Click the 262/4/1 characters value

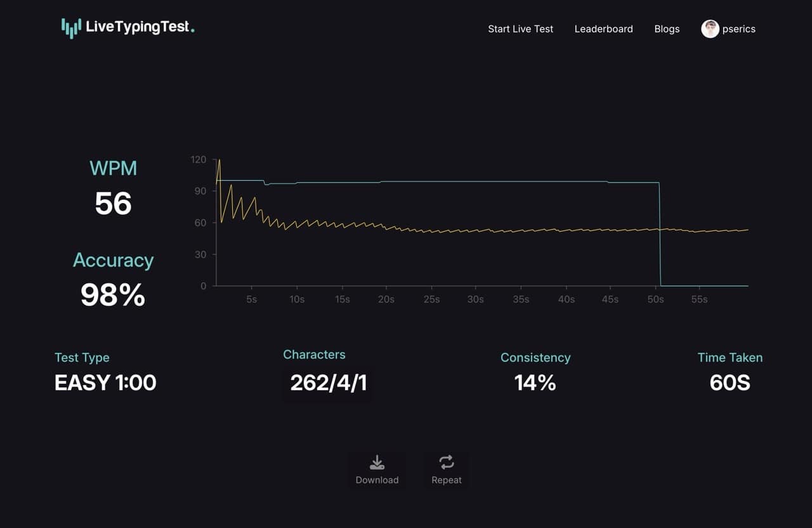pos(328,383)
